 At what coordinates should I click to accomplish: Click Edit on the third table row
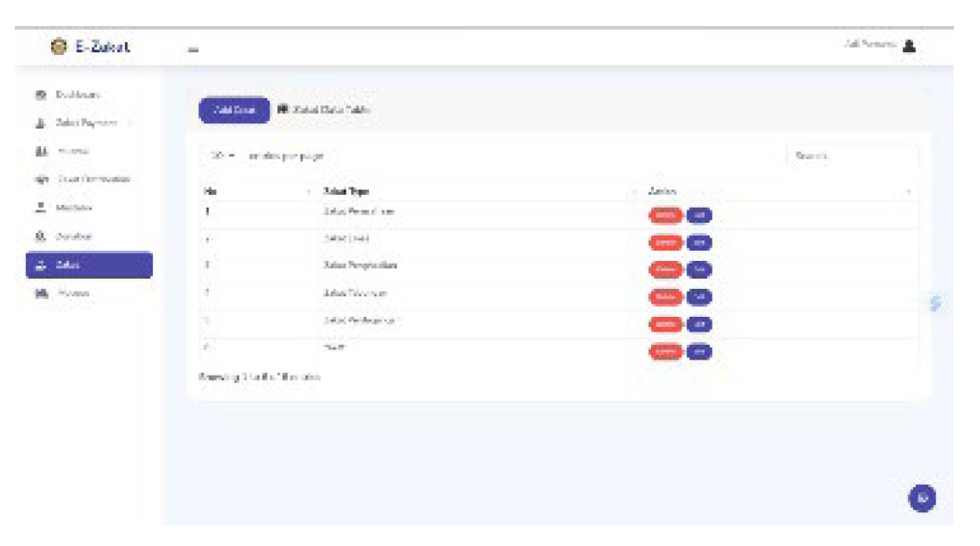tap(699, 269)
